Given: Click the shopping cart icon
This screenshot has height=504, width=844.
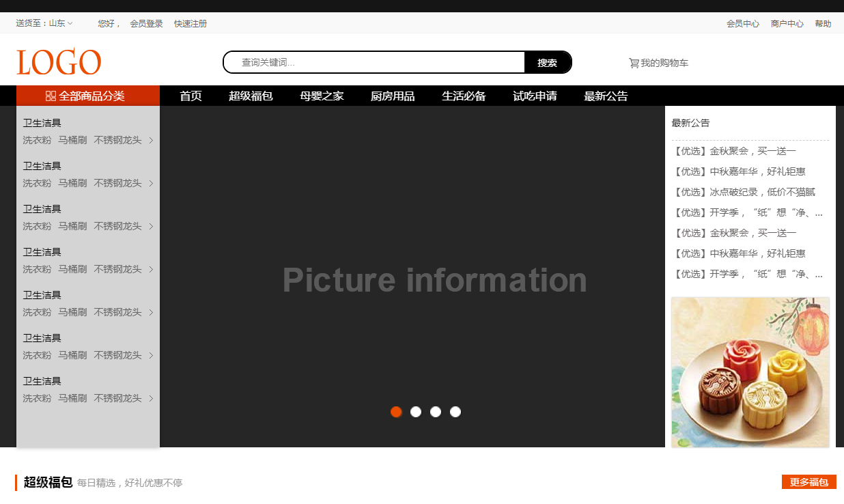Looking at the screenshot, I should click(x=634, y=64).
